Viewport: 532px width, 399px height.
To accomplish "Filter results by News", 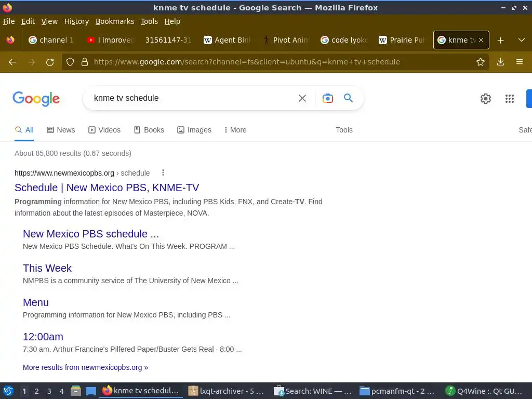I will click(x=61, y=130).
